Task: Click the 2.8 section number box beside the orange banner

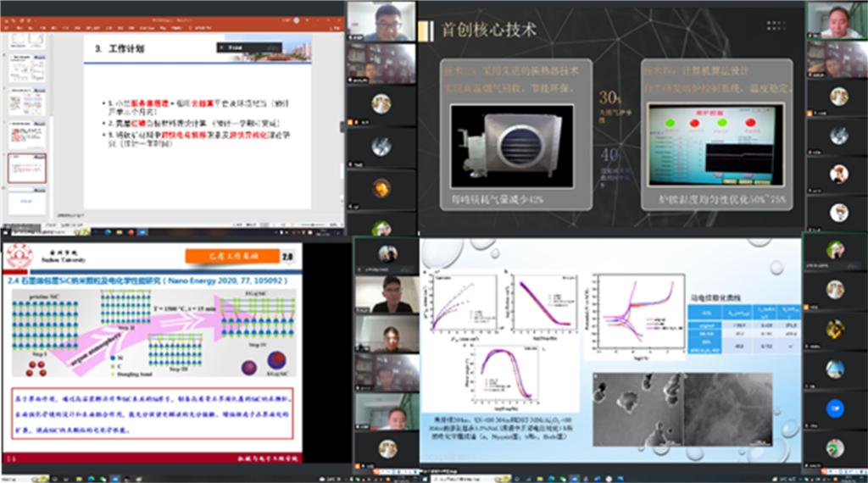Action: click(287, 255)
